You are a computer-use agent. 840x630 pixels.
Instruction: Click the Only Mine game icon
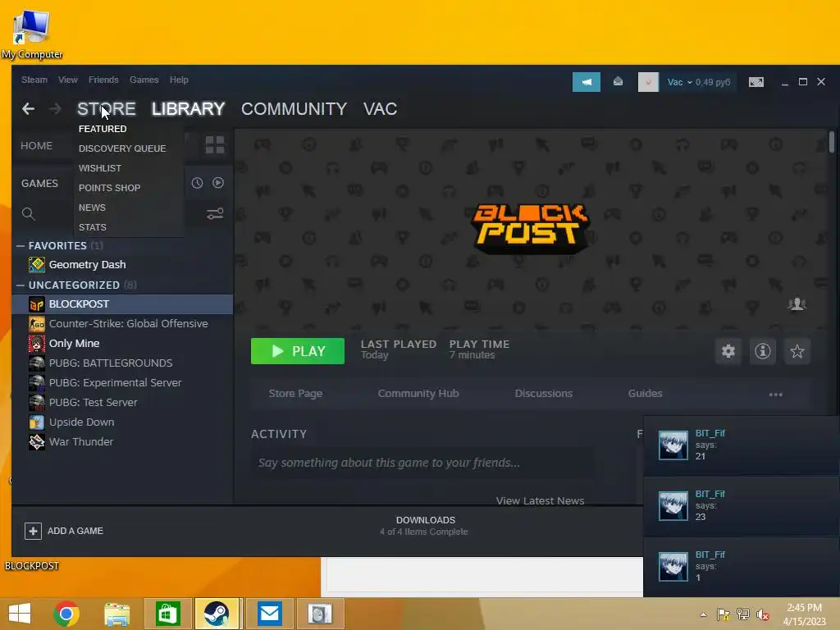36,344
